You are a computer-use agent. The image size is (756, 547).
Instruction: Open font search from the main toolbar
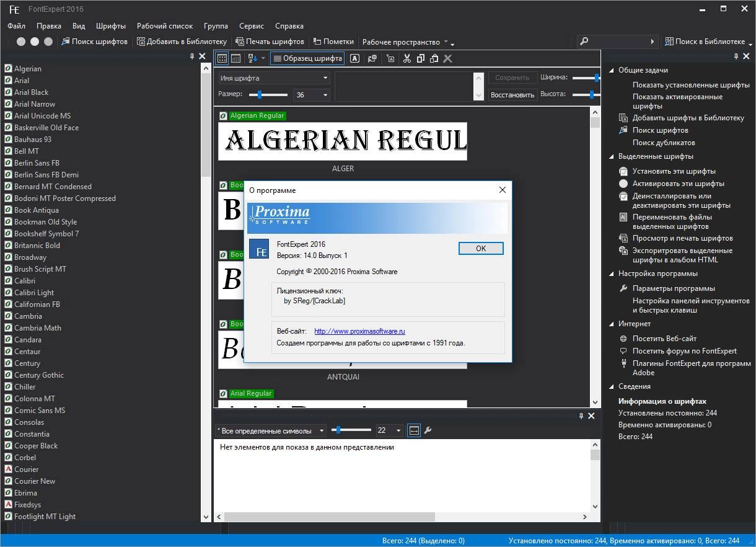pyautogui.click(x=94, y=42)
